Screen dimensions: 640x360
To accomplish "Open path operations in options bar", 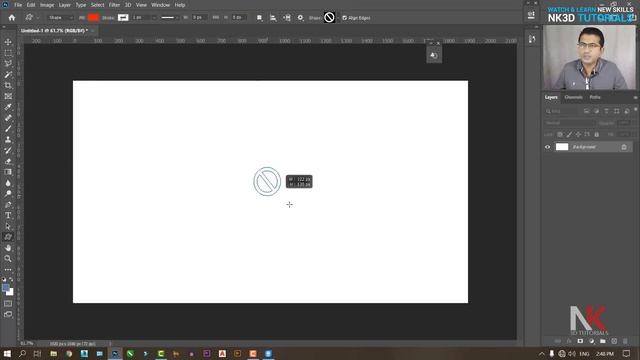I will [x=259, y=18].
